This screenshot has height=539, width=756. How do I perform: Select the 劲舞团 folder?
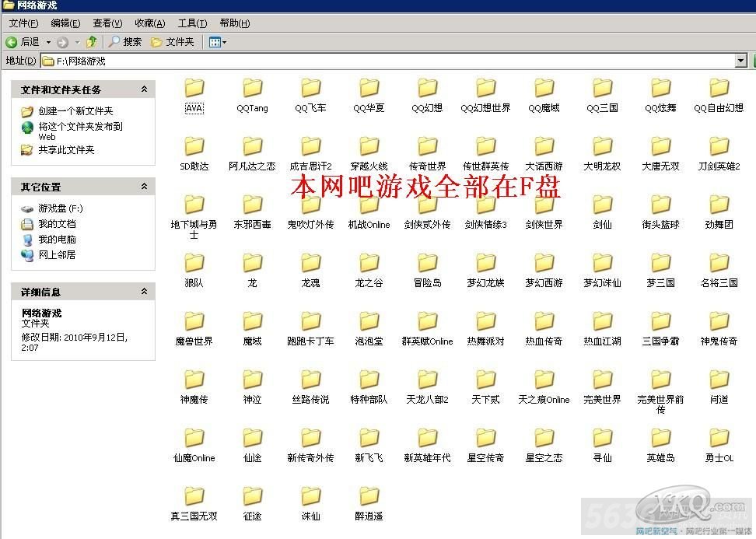coord(719,212)
